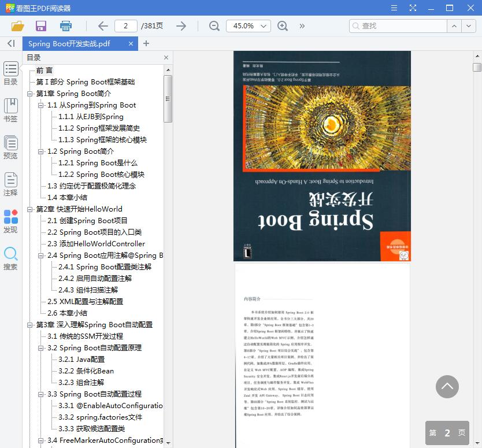Screen dimensions: 482x448
Task: Close the Spring Boot开发实战.pdf tab
Action: [x=131, y=44]
